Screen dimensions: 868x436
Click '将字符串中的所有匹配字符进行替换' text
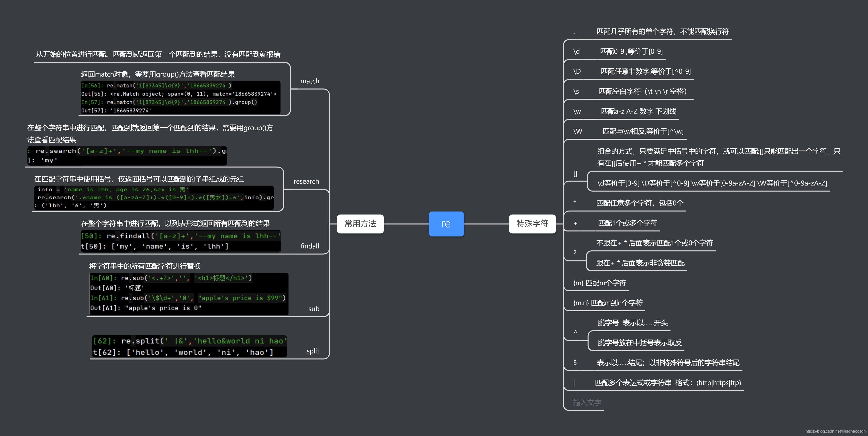145,266
